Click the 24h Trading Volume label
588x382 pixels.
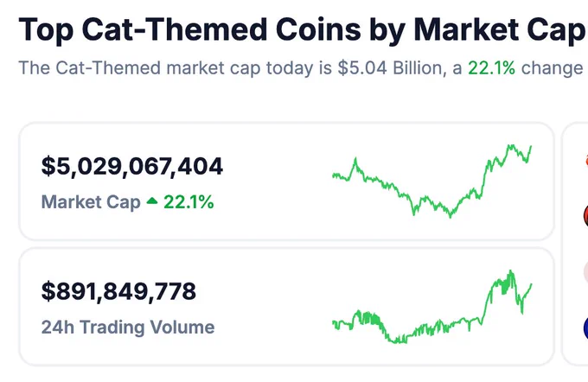coord(128,328)
